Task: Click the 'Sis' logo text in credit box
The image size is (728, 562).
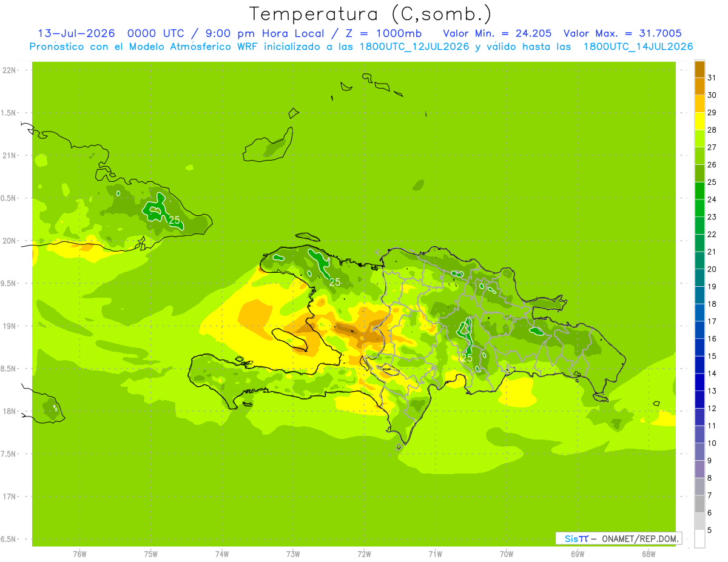Action: tap(571, 538)
